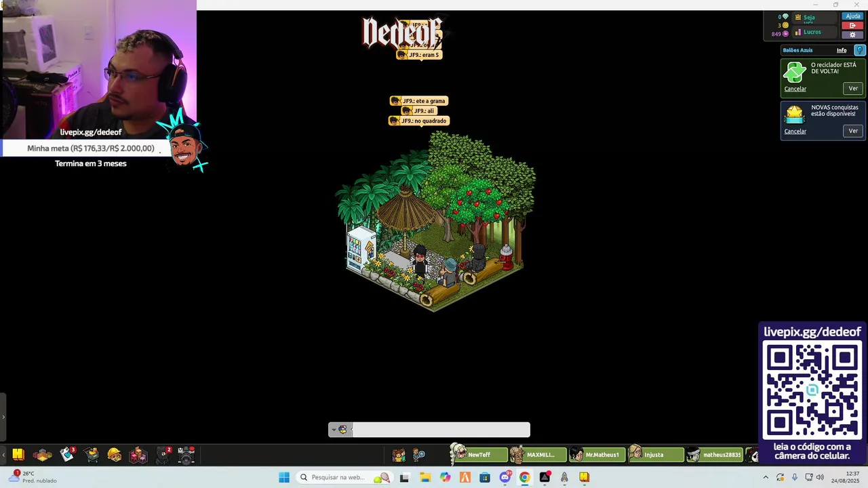The width and height of the screenshot is (868, 488).
Task: Click the dark-haired avatar in room
Action: 420,262
